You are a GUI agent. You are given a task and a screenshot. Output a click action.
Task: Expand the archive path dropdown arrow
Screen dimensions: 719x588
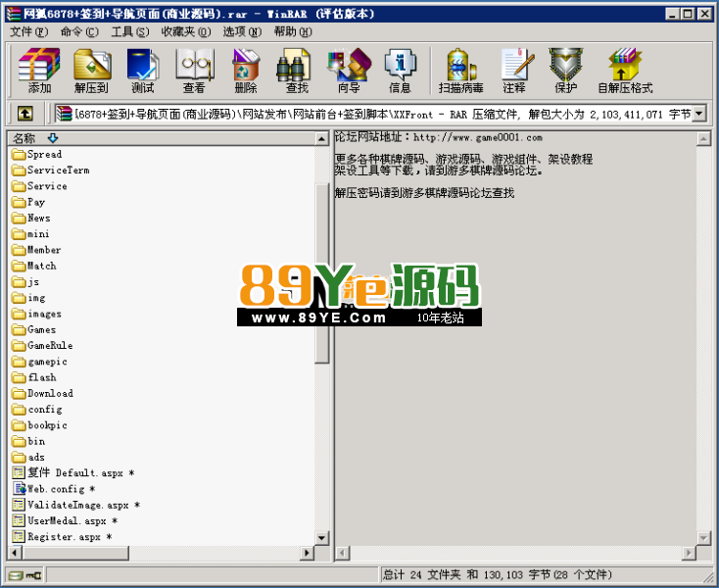tap(698, 114)
